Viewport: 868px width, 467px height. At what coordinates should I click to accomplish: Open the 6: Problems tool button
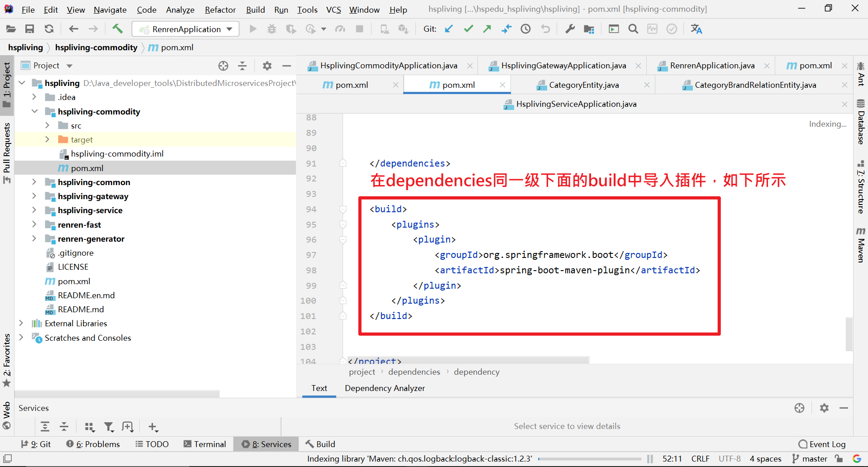click(93, 444)
